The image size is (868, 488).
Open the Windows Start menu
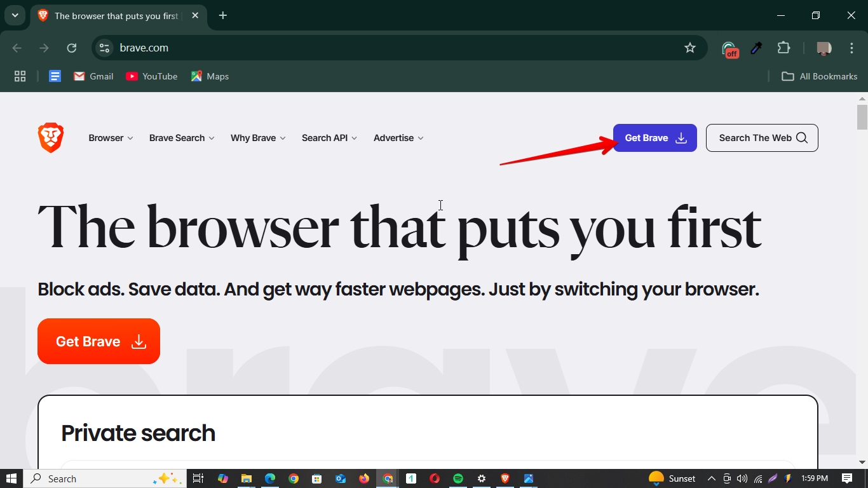click(x=11, y=478)
